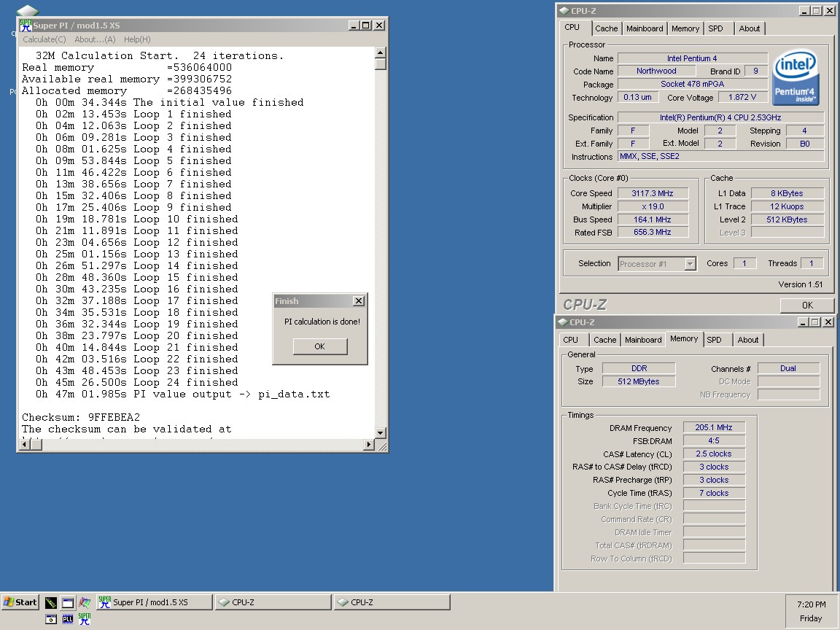Screen dimensions: 840x630
Task: Switch to Cache tab in lower CPU-Z
Action: tap(604, 340)
